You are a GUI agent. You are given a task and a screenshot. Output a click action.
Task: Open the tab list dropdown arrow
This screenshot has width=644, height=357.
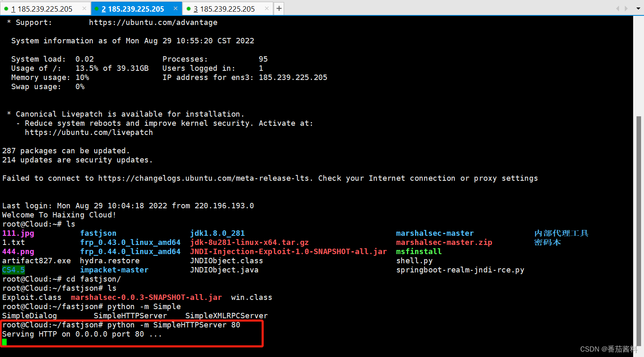pyautogui.click(x=638, y=8)
